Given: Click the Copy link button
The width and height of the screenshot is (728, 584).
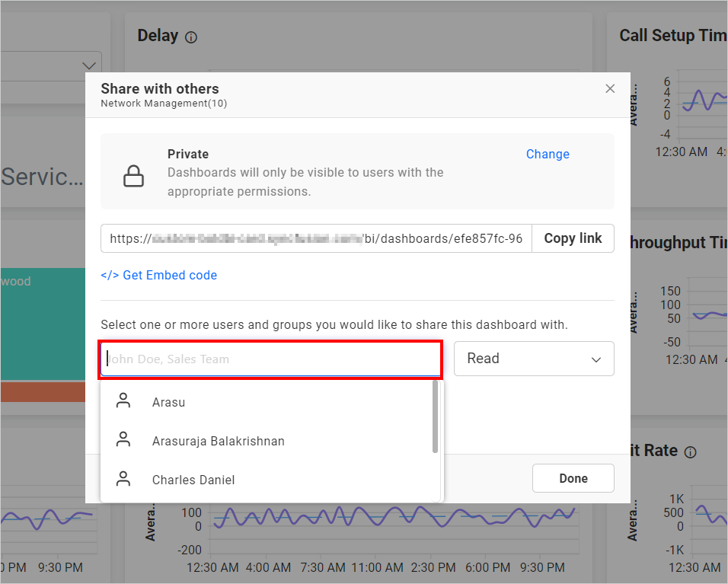Looking at the screenshot, I should point(573,238).
